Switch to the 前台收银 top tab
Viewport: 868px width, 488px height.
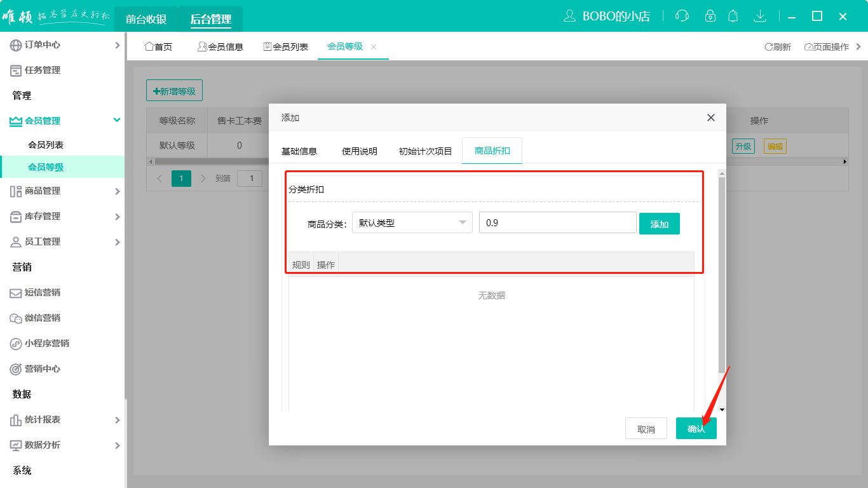point(146,19)
